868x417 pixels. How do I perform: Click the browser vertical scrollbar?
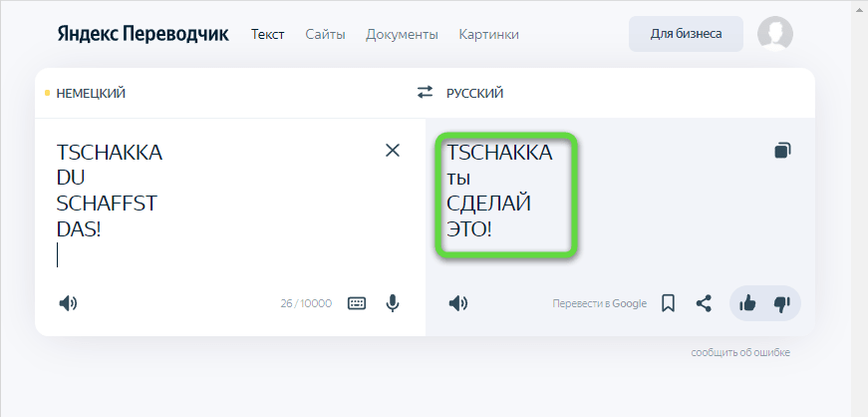(x=859, y=208)
